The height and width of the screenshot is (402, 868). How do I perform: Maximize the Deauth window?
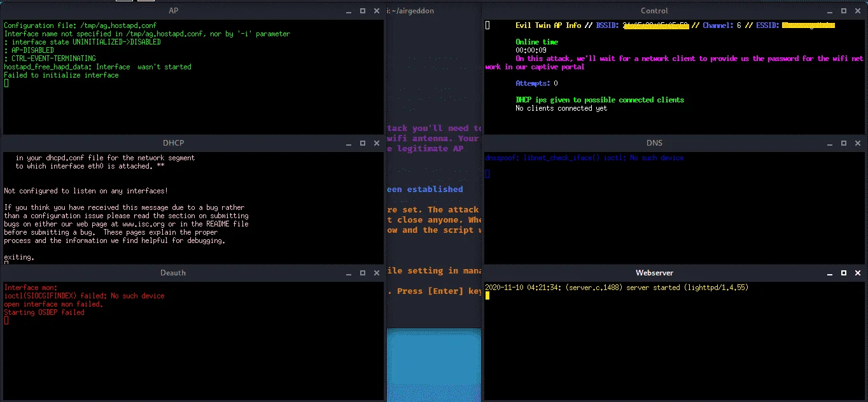[x=363, y=273]
